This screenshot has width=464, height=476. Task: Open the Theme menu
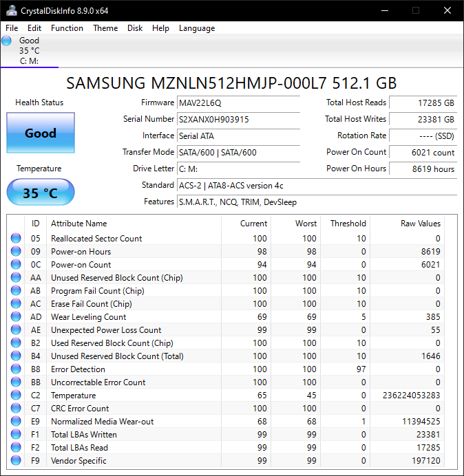tap(105, 28)
